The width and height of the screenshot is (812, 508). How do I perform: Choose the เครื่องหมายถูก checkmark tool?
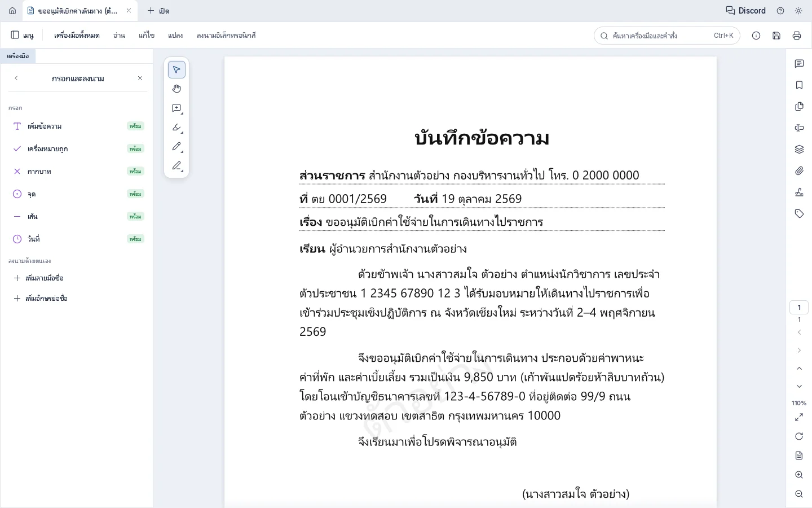coord(78,148)
